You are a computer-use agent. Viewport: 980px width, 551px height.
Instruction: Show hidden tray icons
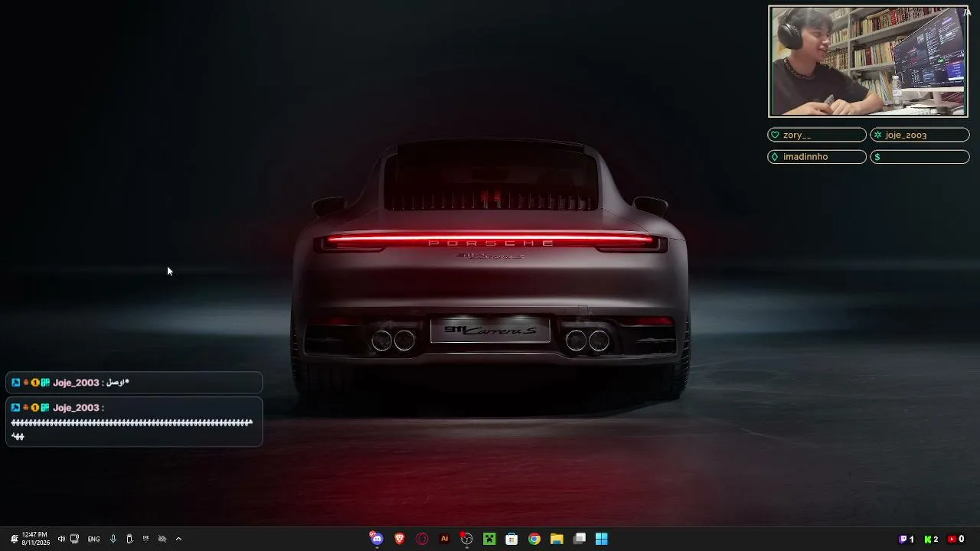[178, 539]
